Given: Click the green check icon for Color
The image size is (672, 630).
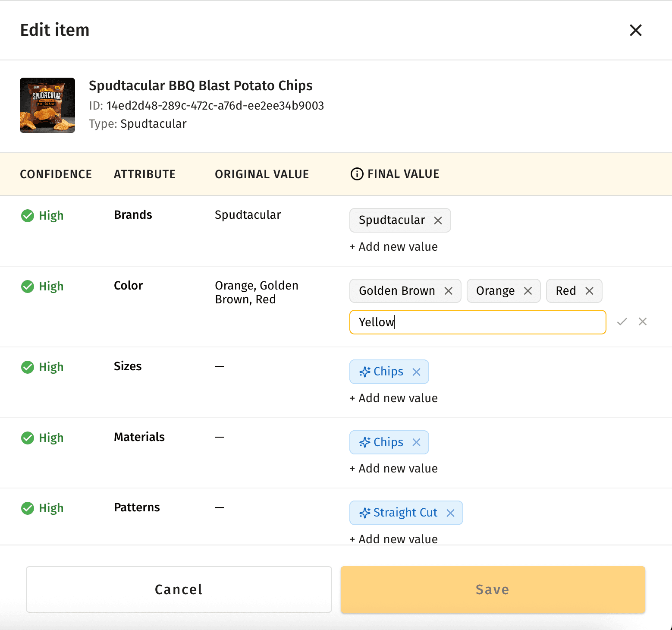Looking at the screenshot, I should 28,287.
